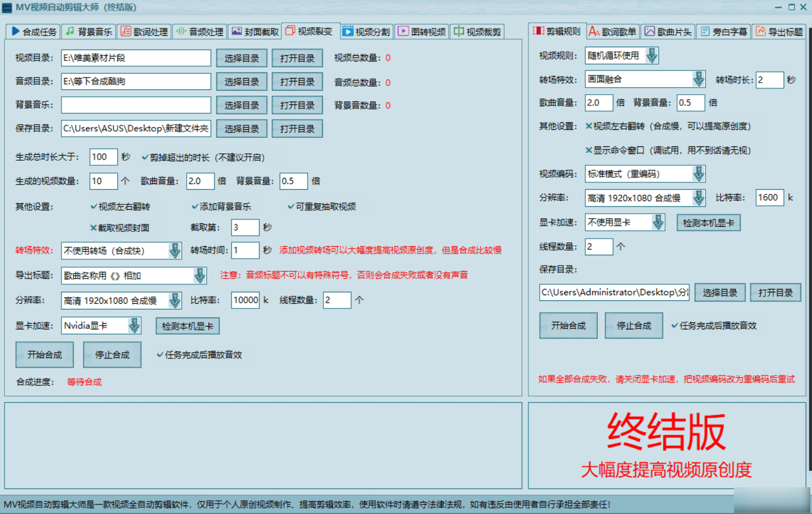This screenshot has width=812, height=514.
Task: Click the 比特率 input showing 10000
Action: [245, 300]
